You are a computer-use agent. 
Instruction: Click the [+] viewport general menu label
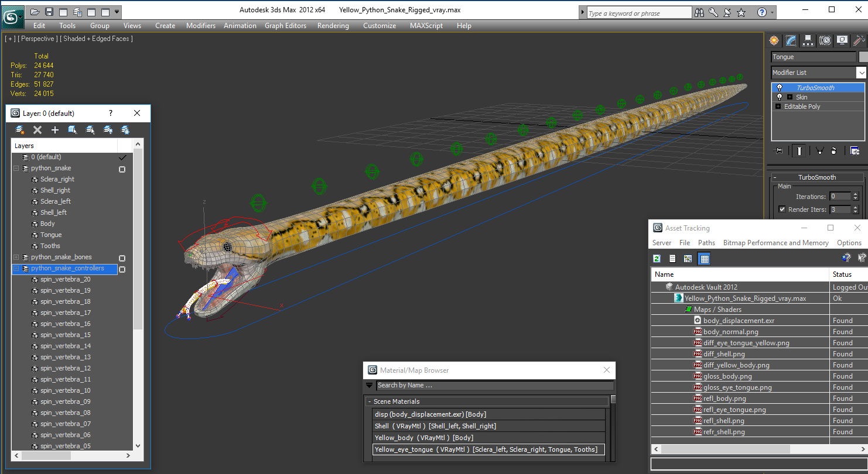tap(11, 39)
